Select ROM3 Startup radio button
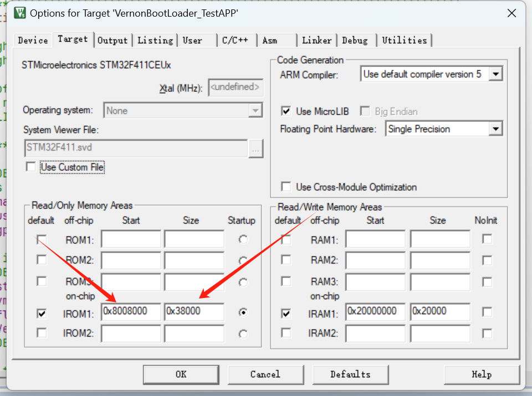The height and width of the screenshot is (396, 532). (x=243, y=282)
